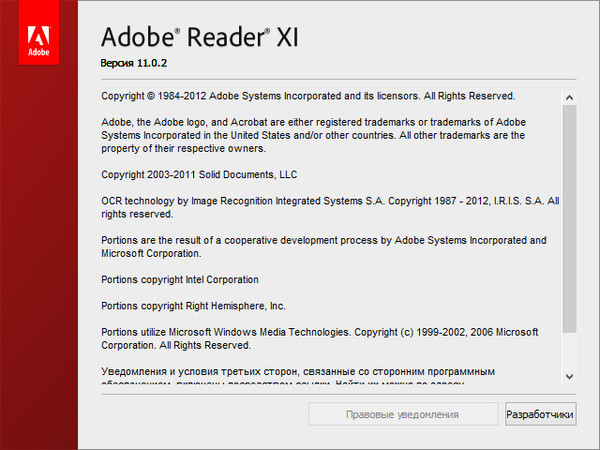This screenshot has width=600, height=450.
Task: Click the Russian third-party terms paragraph
Action: [300, 372]
